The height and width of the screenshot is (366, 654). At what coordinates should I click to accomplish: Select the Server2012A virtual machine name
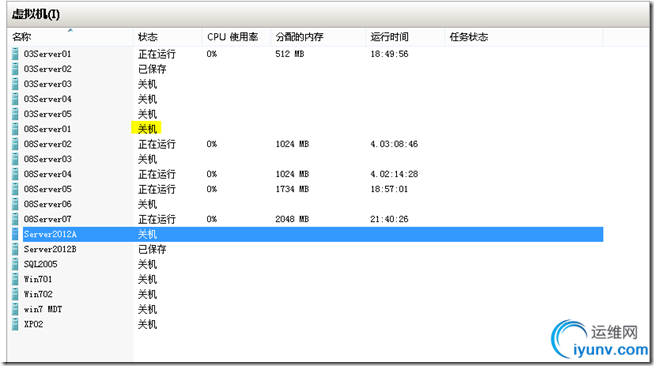pos(50,234)
